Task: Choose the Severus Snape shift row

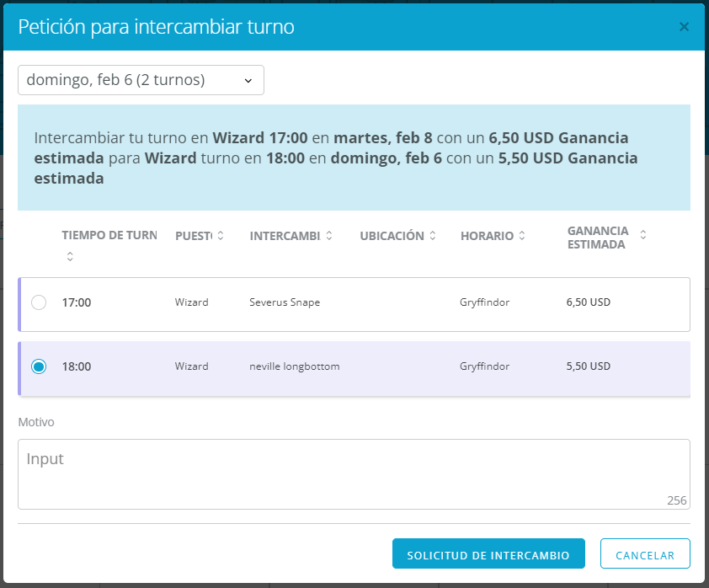Action: (x=285, y=302)
